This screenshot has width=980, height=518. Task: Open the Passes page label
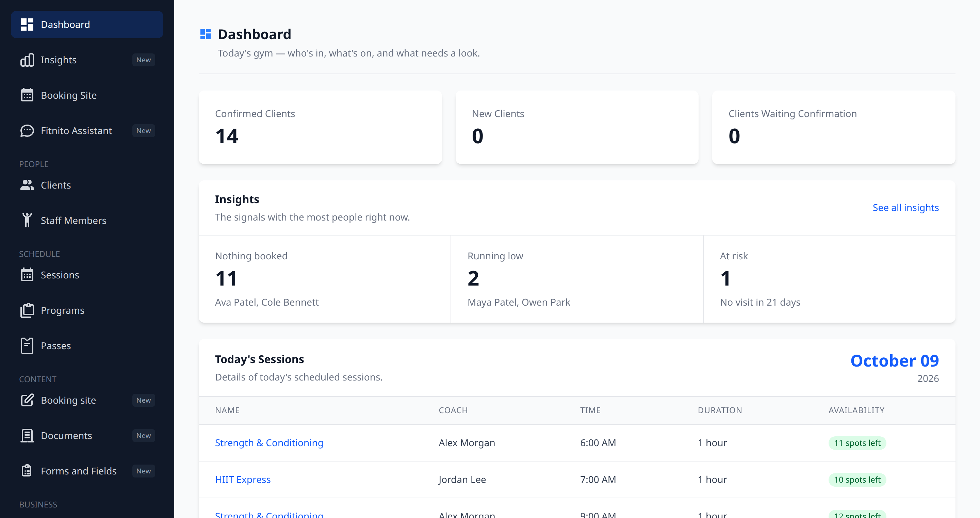click(x=56, y=345)
